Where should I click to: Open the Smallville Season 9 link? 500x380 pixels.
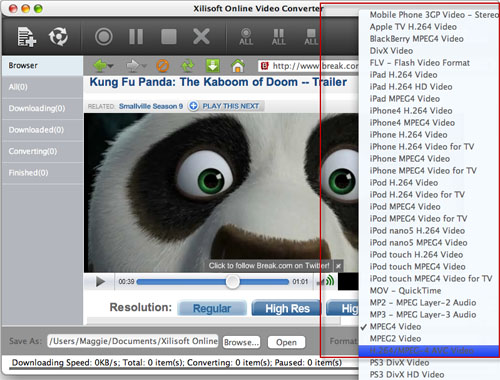tap(151, 106)
